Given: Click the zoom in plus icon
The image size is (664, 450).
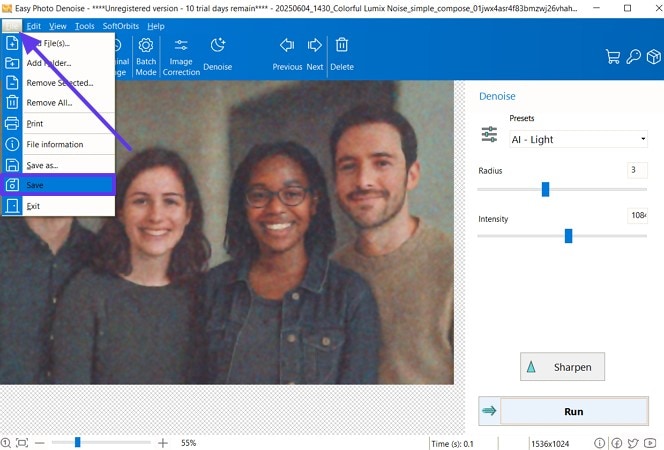Looking at the screenshot, I should point(163,443).
